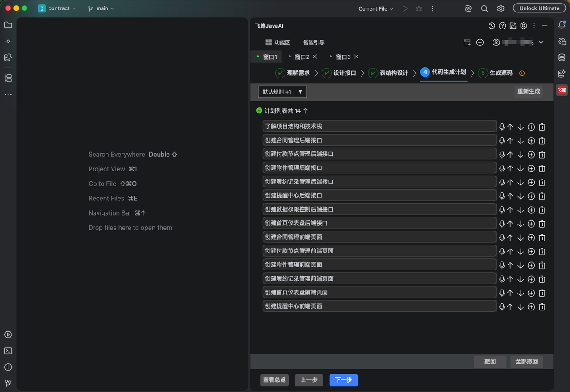This screenshot has width=570, height=392.
Task: Edit the 创建首页仪表盘前端页面 input field
Action: 379,292
